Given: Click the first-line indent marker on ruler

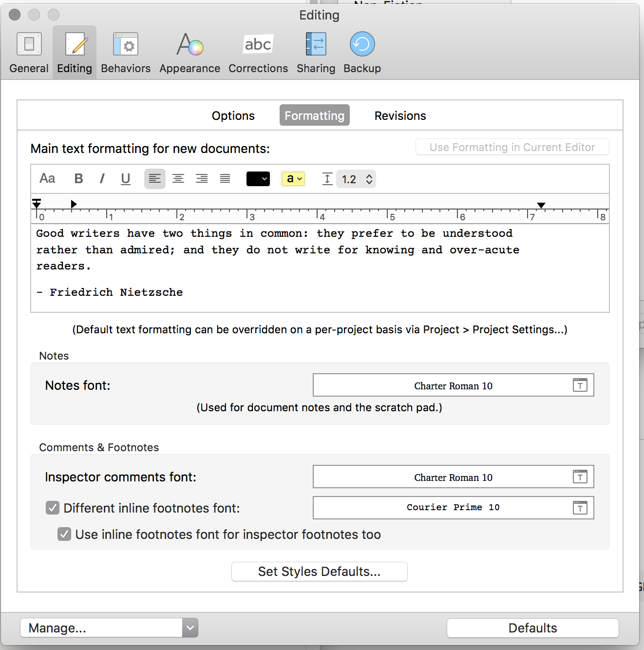Looking at the screenshot, I should point(37,200).
